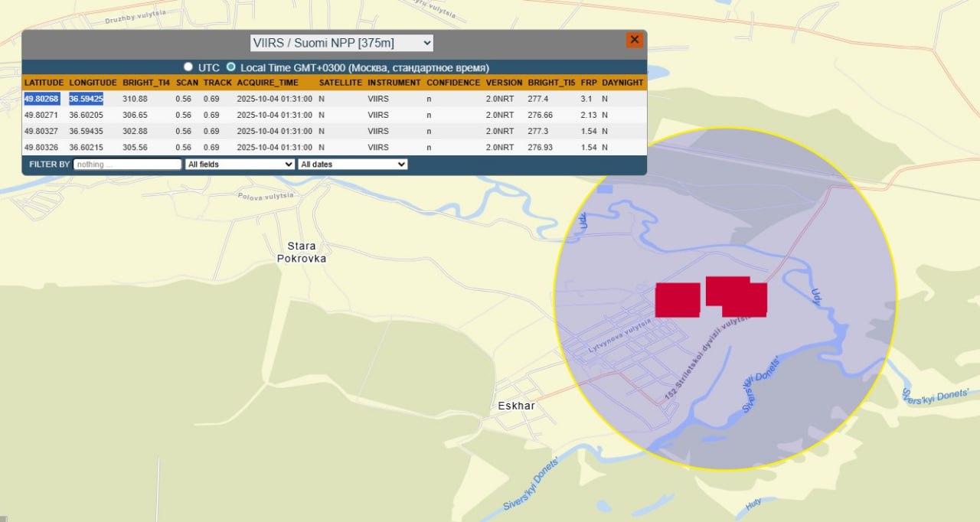Select the row with longitude 36.60205
980x522 pixels.
(86, 115)
